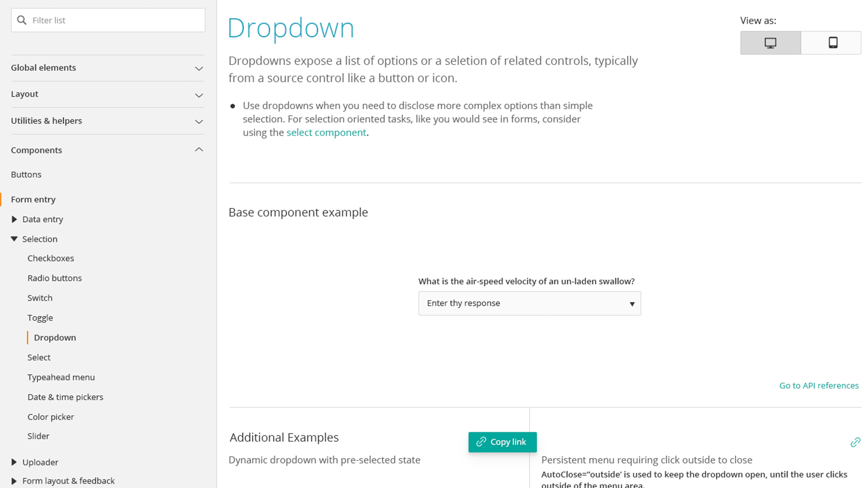Open the Checkboxes page in sidebar
The height and width of the screenshot is (488, 868).
pos(51,258)
